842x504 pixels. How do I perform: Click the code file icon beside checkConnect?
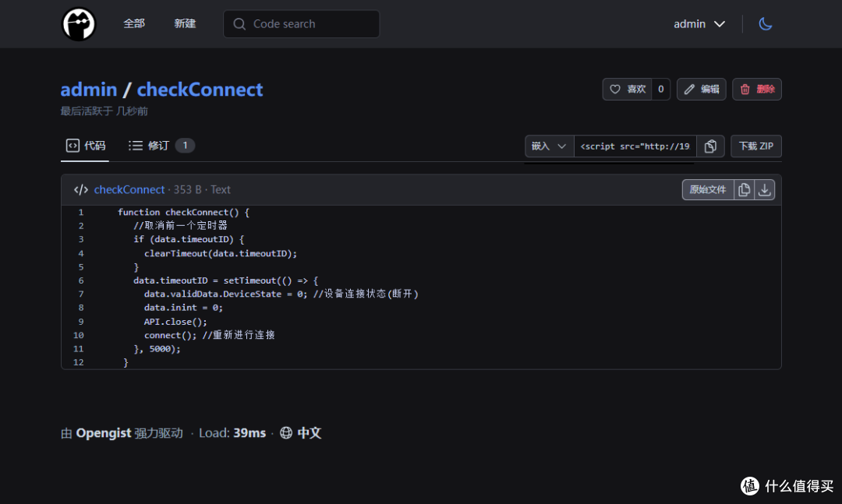(x=81, y=189)
